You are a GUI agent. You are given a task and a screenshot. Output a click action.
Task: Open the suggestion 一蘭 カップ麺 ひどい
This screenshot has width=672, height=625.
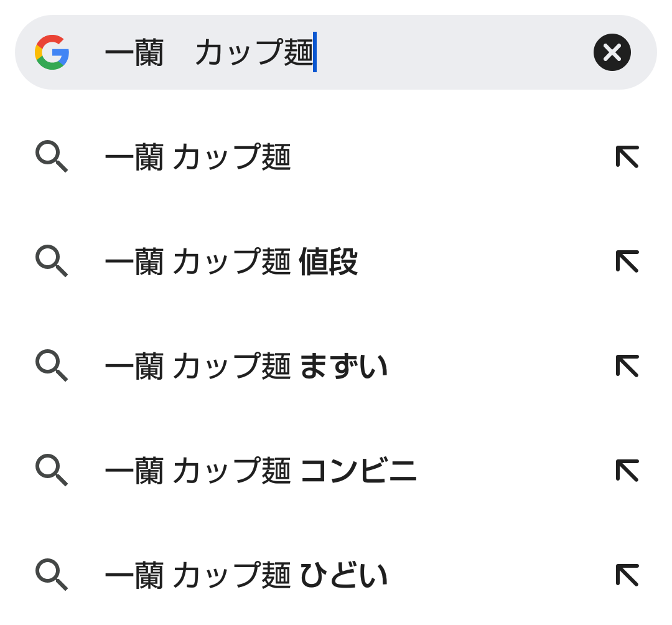click(x=246, y=576)
